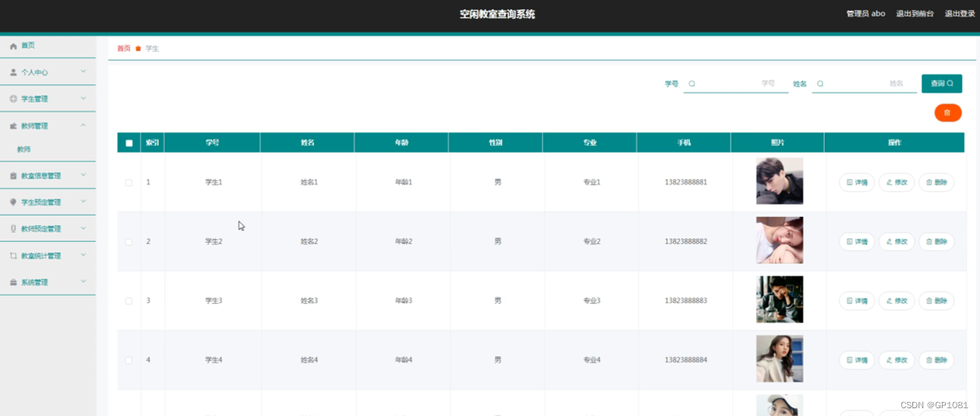Click the 空闲教室查询系统 title

(497, 14)
